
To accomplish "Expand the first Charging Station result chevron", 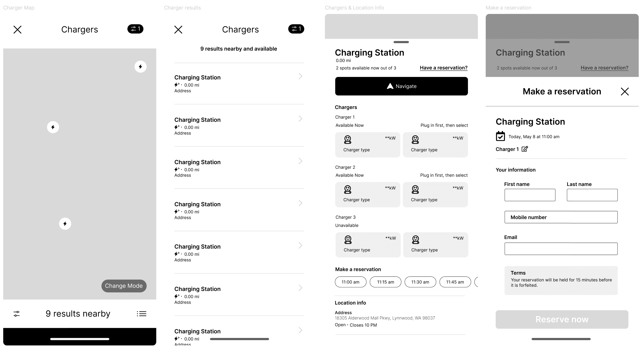I will coord(301,77).
